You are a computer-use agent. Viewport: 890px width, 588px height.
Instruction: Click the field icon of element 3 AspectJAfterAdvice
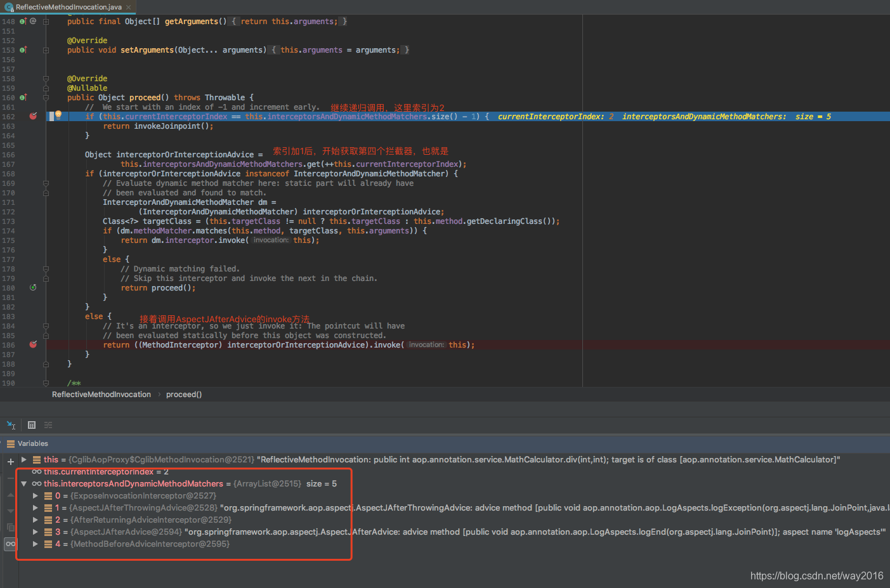pos(48,532)
